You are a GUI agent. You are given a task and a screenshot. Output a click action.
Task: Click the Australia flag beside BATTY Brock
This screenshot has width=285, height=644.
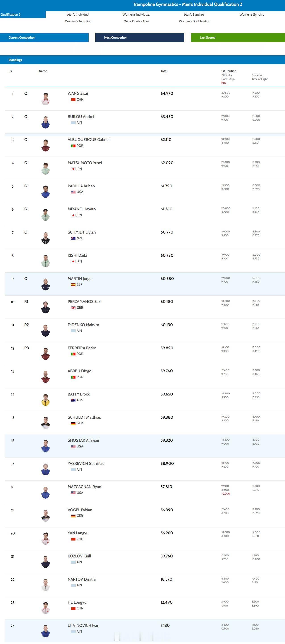(73, 400)
